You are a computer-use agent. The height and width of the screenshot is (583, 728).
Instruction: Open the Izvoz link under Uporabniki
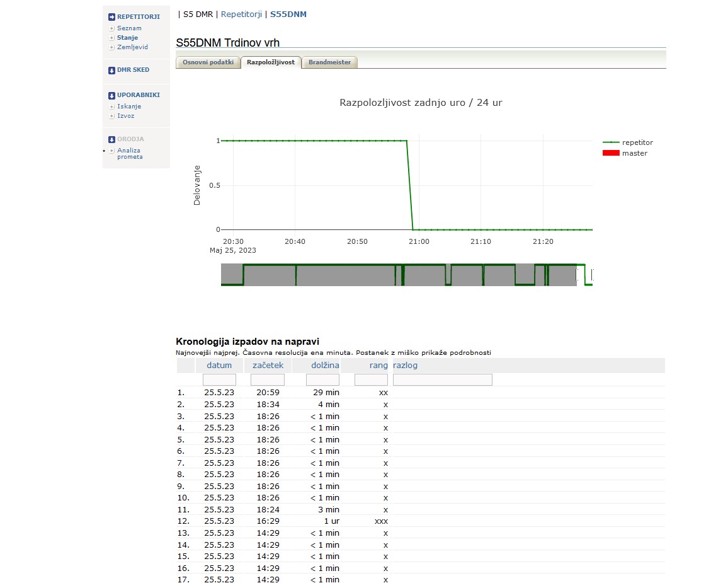[x=125, y=116]
